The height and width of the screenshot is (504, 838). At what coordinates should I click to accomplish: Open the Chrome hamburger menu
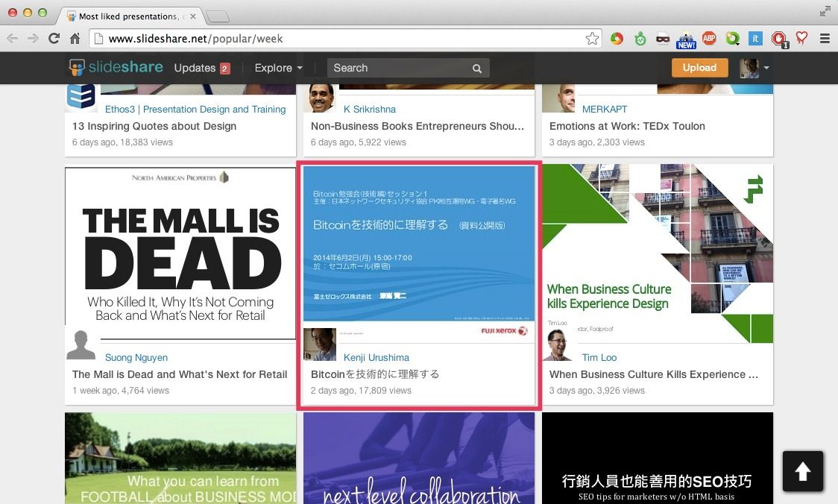825,39
